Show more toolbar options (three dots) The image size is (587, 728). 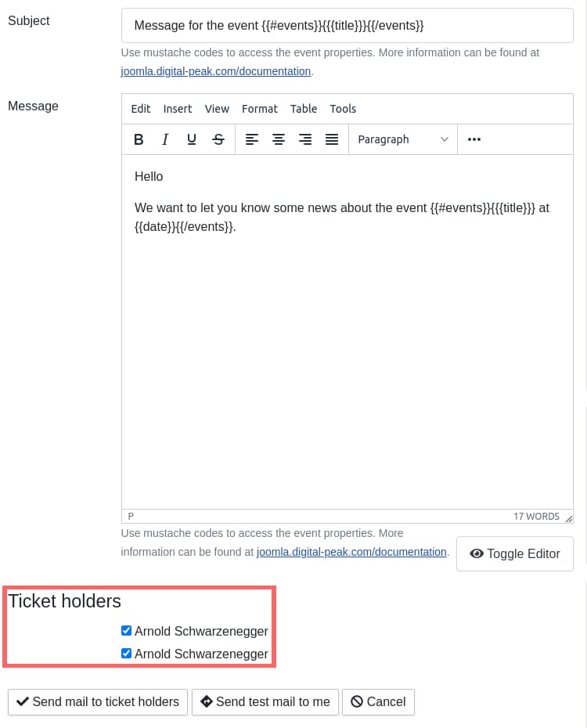(x=474, y=139)
